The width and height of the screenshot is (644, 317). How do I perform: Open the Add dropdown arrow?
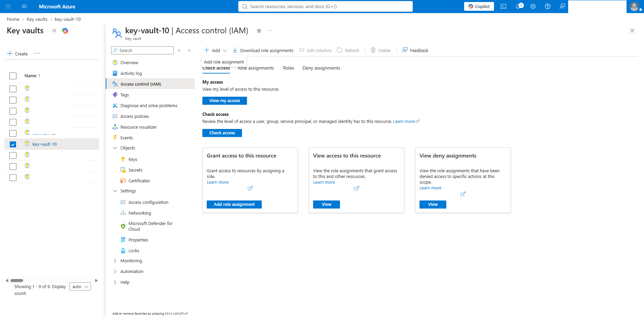[x=225, y=50]
